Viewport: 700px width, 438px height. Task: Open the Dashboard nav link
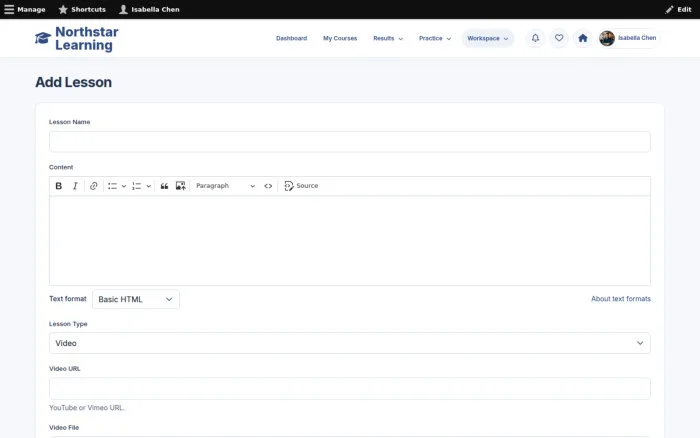point(291,38)
